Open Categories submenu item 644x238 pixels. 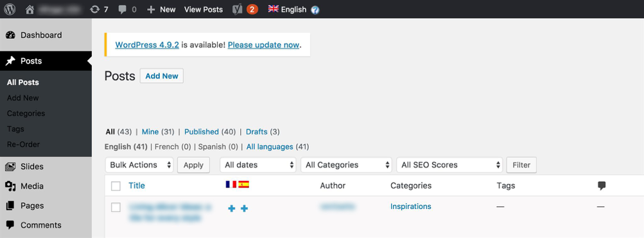pyautogui.click(x=26, y=113)
